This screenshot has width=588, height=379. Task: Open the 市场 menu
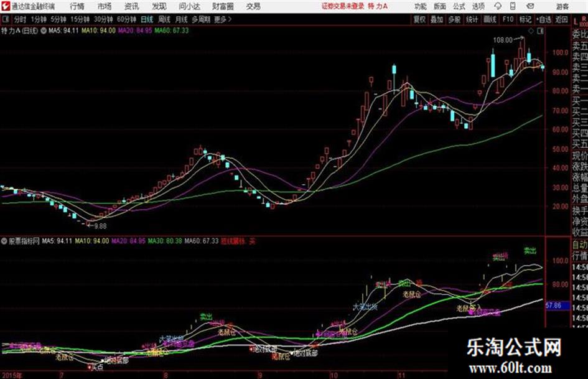[x=105, y=6]
